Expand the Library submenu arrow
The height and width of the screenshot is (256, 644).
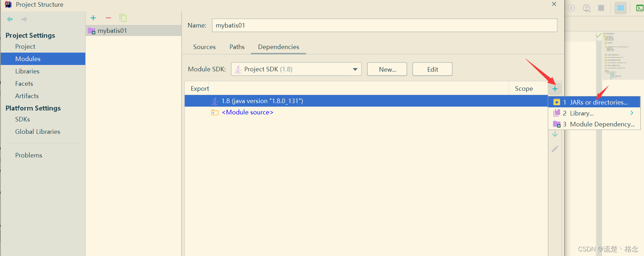[632, 113]
